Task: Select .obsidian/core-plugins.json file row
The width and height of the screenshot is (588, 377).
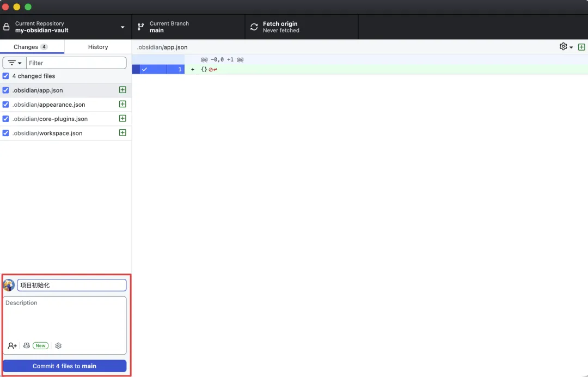Action: (66, 119)
